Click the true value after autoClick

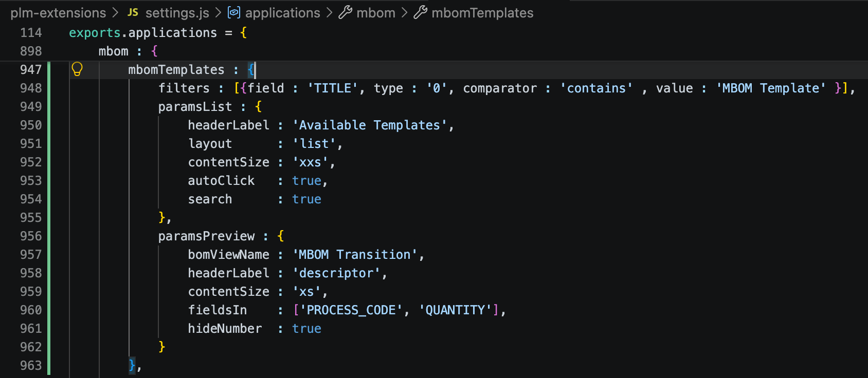tap(307, 181)
